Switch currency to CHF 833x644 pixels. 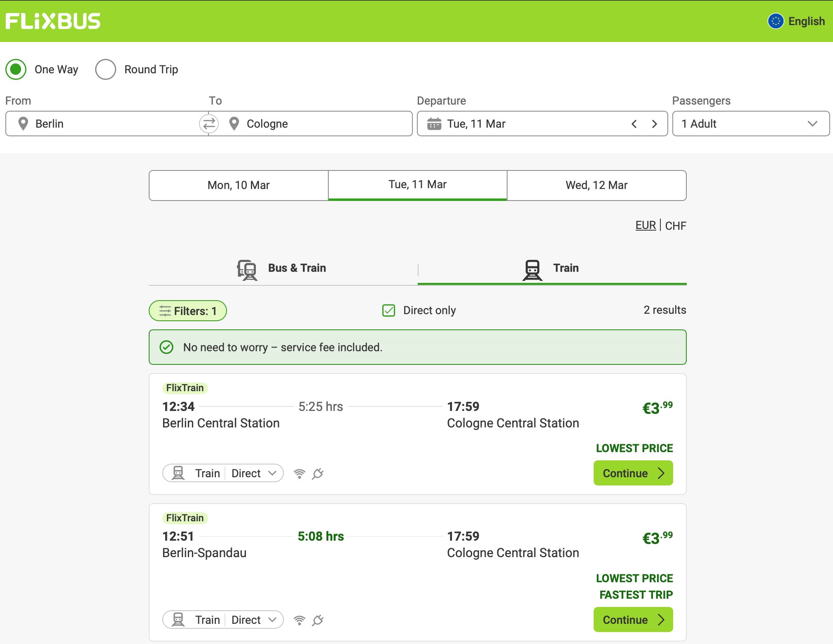coord(676,226)
